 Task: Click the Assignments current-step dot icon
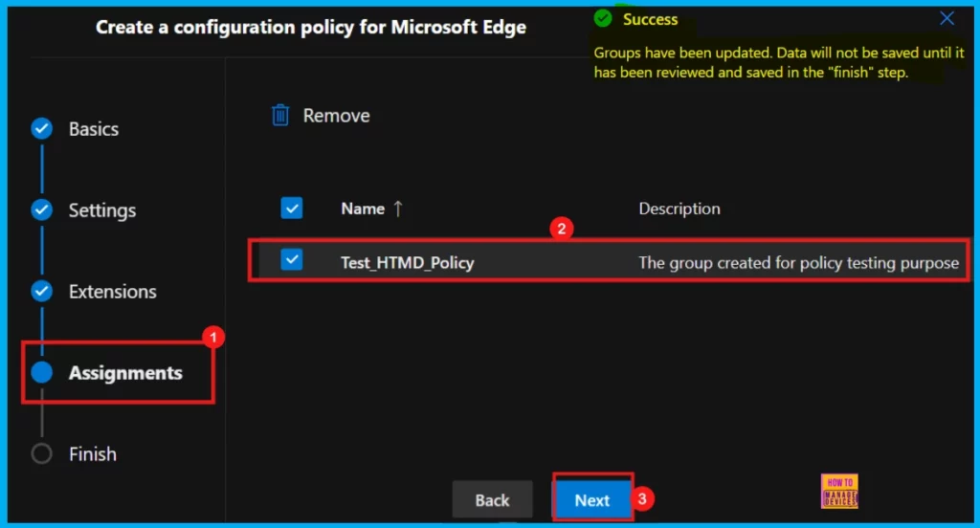tap(42, 372)
